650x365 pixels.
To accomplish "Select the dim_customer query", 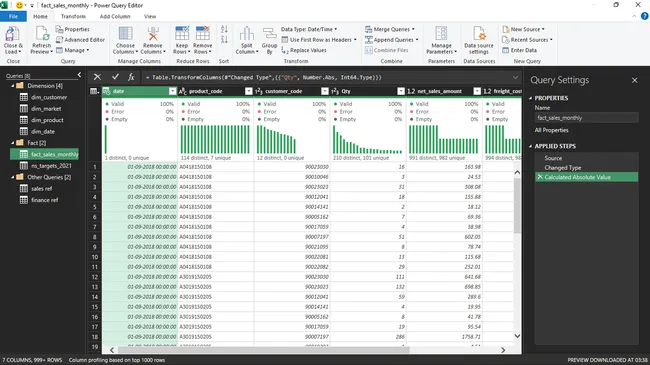I will (x=49, y=97).
